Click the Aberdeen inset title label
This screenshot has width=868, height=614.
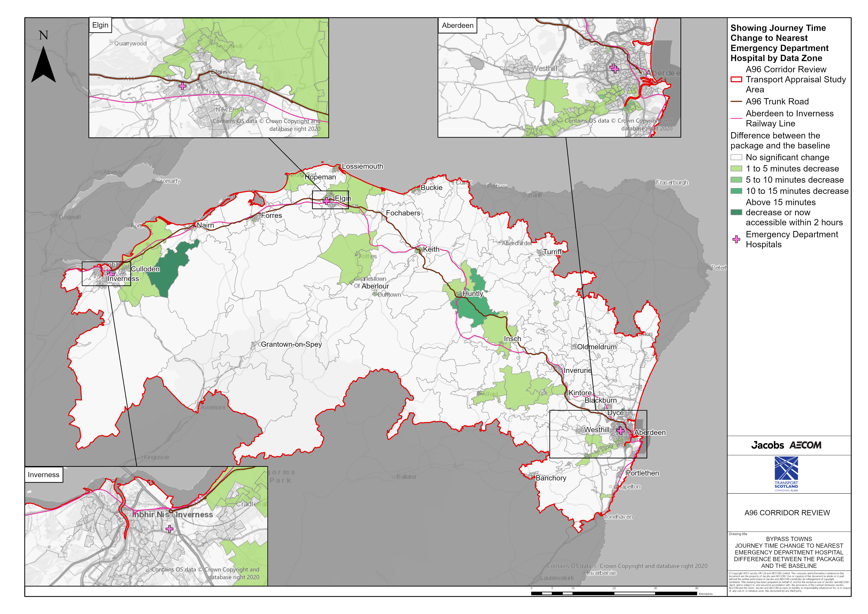pyautogui.click(x=457, y=26)
